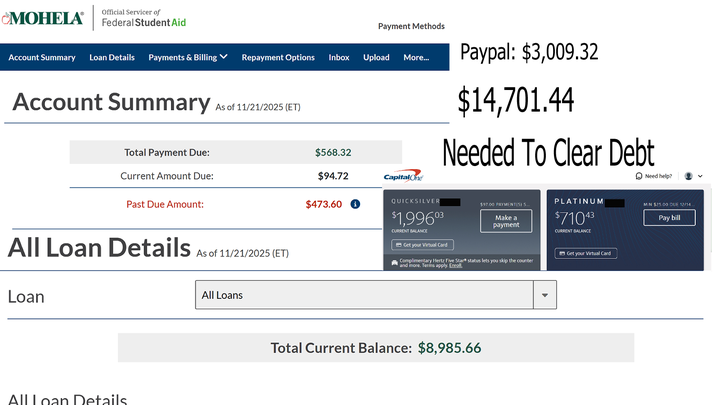720x405 pixels.
Task: Get your Virtual Card for Quicksilver
Action: point(420,244)
